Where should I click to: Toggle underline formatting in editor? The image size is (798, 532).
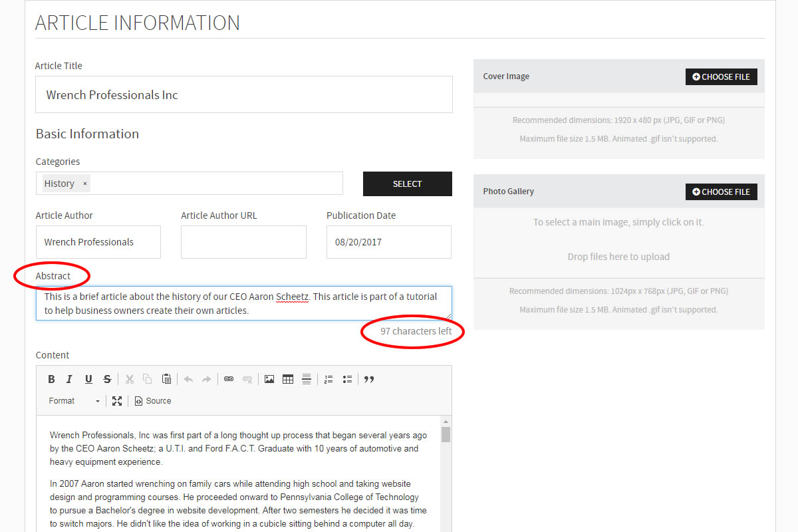coord(88,379)
